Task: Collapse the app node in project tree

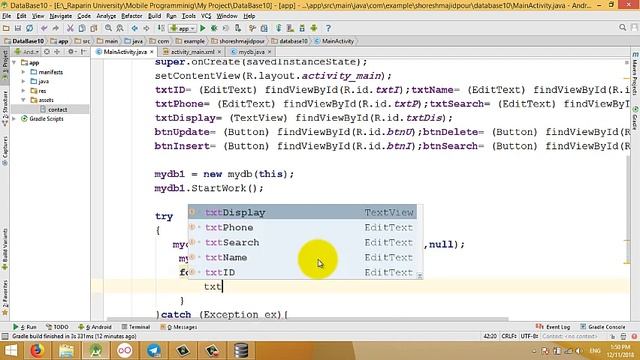Action: click(x=15, y=63)
